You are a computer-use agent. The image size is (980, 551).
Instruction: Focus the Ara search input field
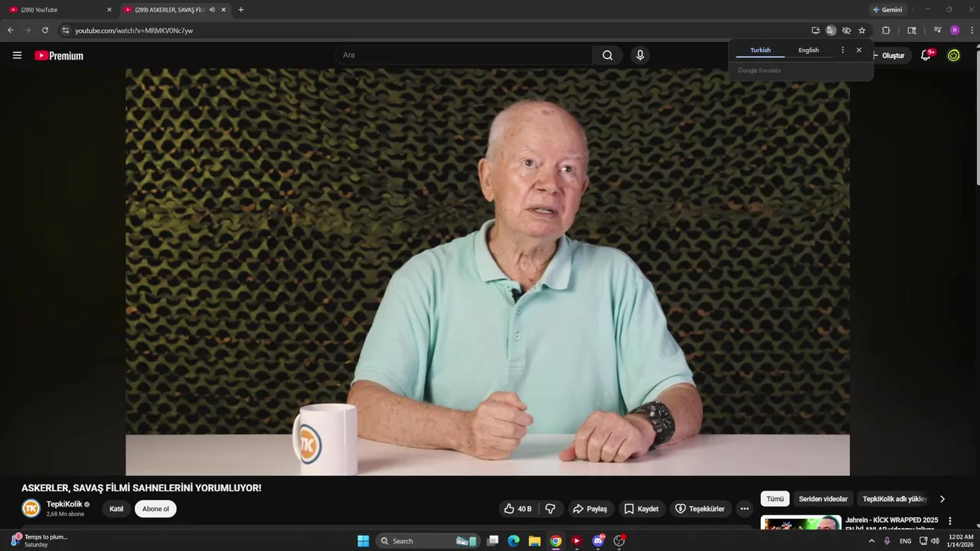[x=463, y=55]
